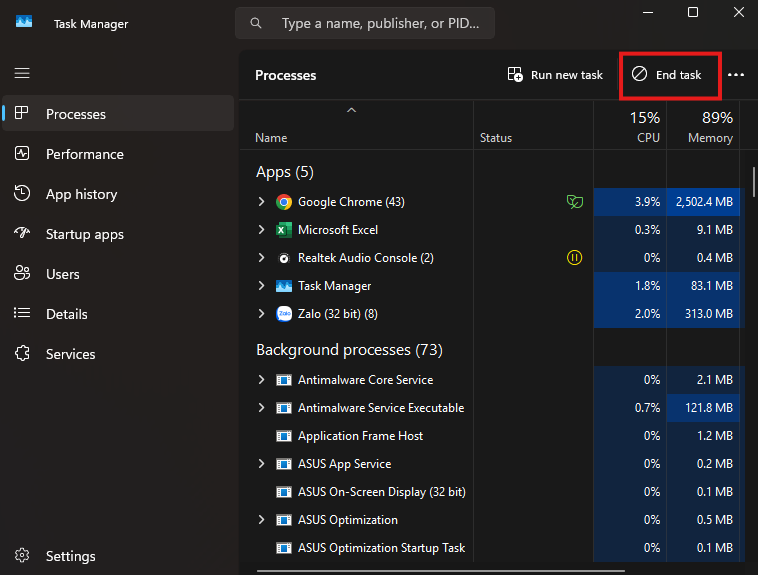Click the End task button label

pyautogui.click(x=678, y=75)
